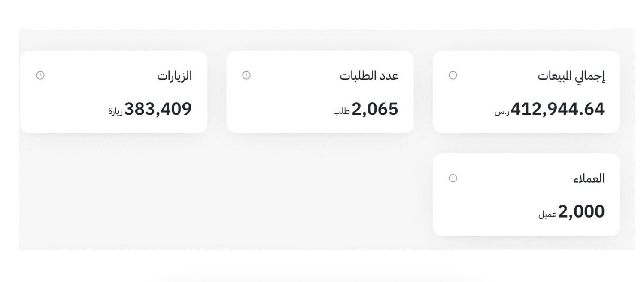Open info tooltip icon on العملاء card
The image size is (644, 282).
[453, 178]
